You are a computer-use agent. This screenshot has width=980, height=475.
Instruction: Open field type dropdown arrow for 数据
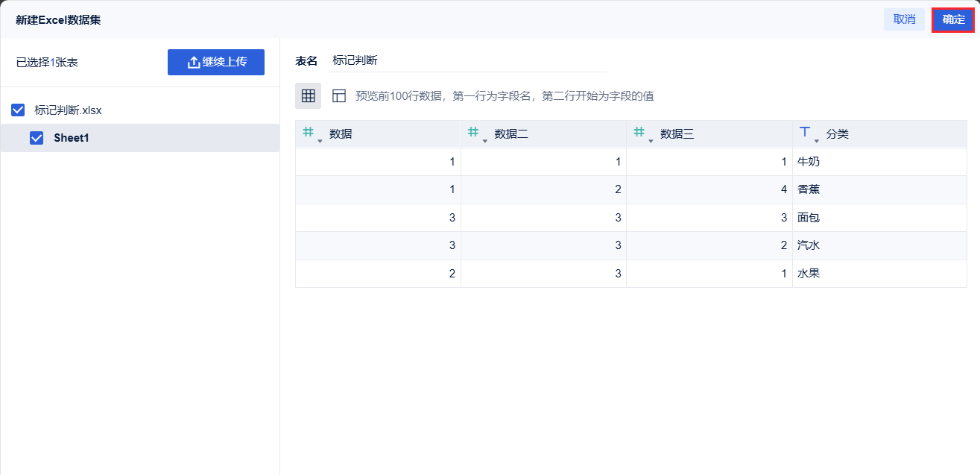tap(320, 140)
